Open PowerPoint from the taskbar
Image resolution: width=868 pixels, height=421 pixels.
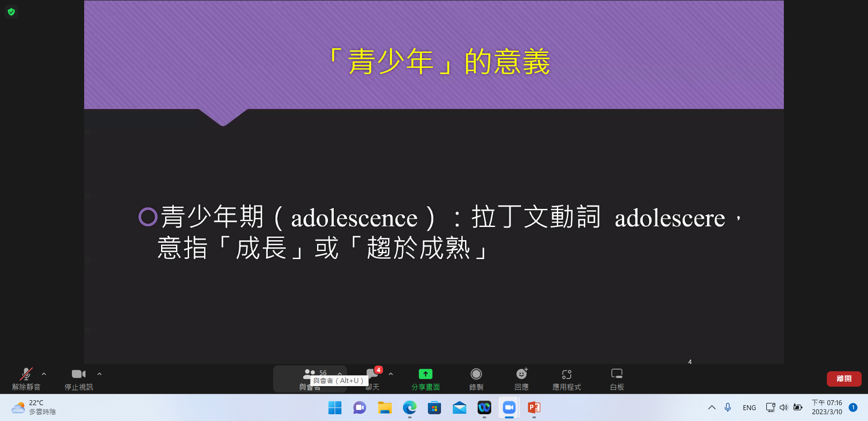[x=534, y=407]
